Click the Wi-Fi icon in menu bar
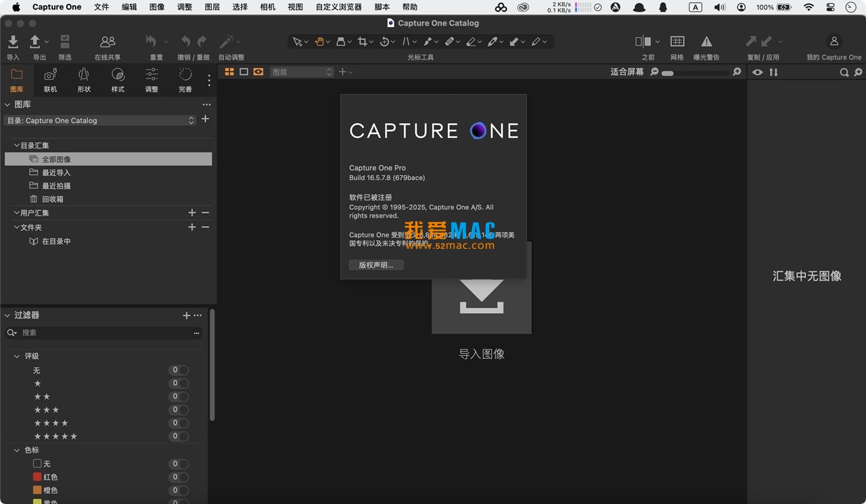 coord(809,7)
